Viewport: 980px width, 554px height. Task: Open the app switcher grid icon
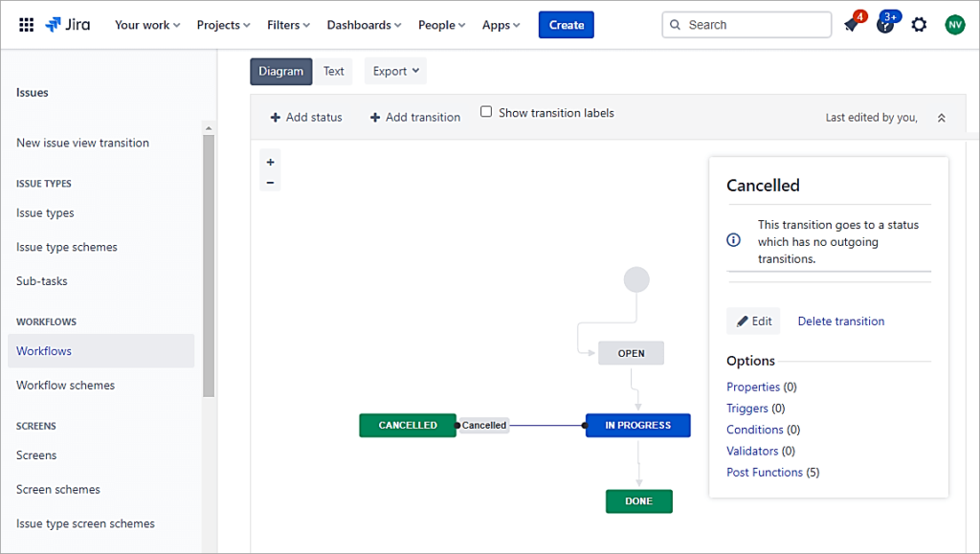pos(26,24)
